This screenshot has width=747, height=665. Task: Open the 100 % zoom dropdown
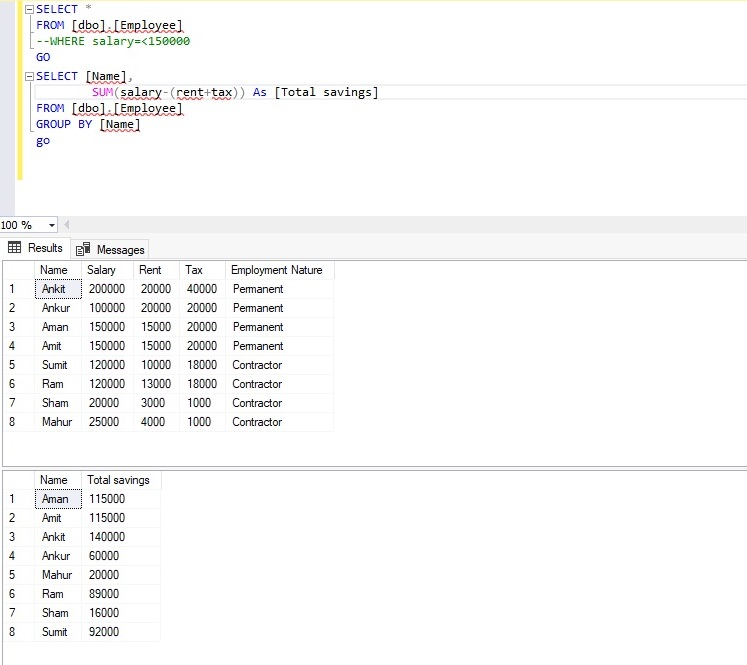[51, 225]
